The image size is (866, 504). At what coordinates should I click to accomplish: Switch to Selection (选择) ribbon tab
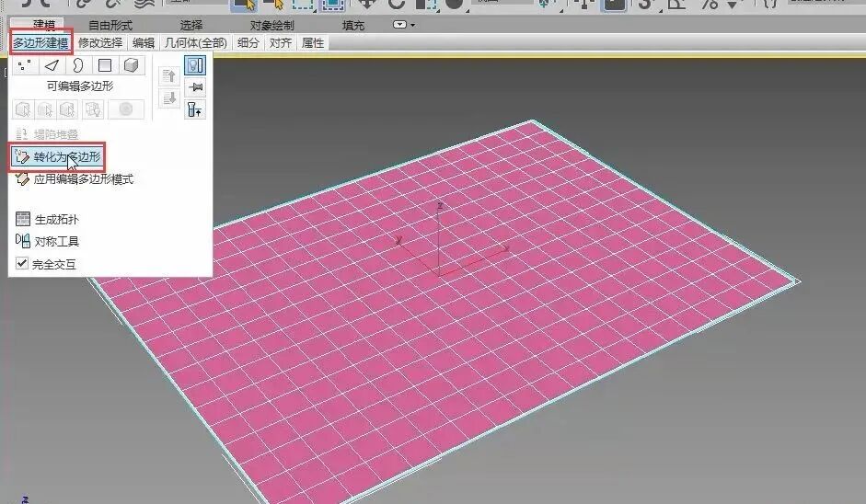tap(191, 25)
